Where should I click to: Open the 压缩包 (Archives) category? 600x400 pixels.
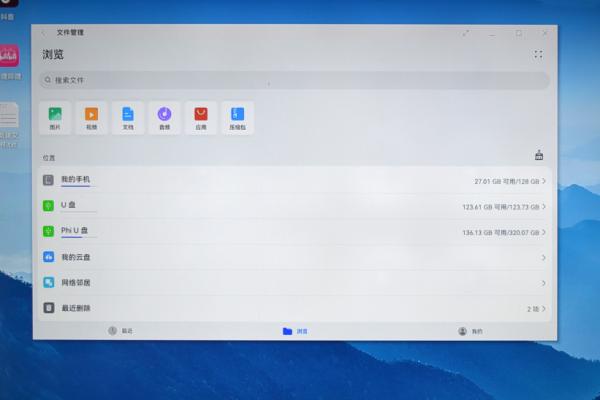click(237, 117)
